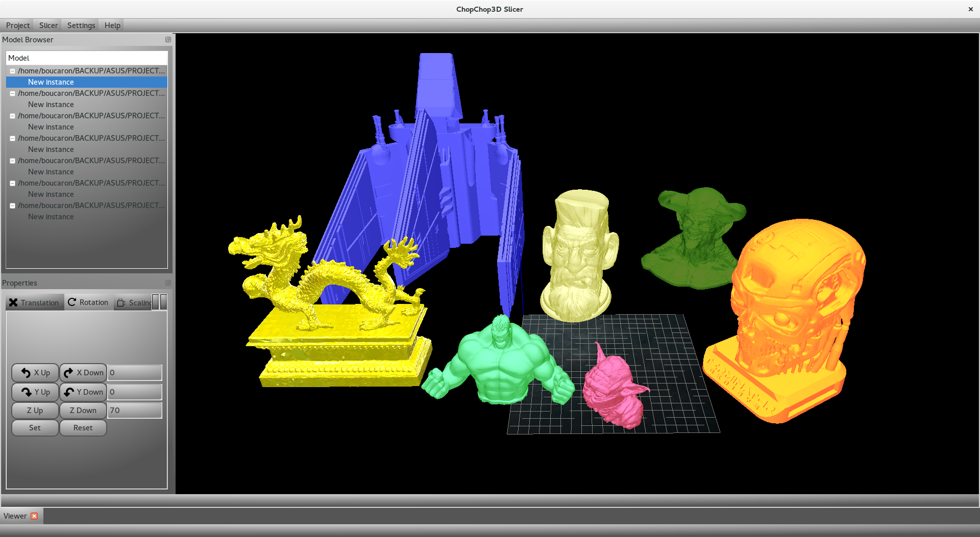Open the Help menu
The width and height of the screenshot is (980, 537).
(x=112, y=25)
